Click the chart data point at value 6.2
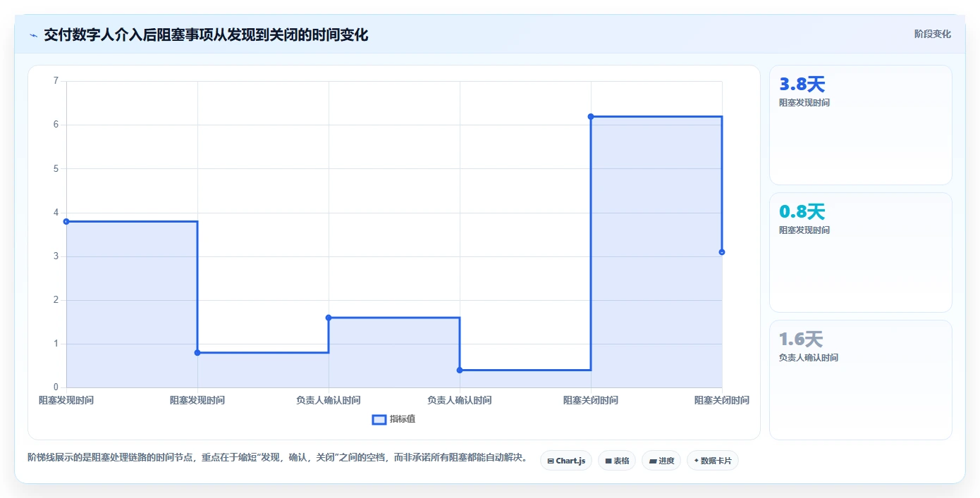 click(591, 116)
